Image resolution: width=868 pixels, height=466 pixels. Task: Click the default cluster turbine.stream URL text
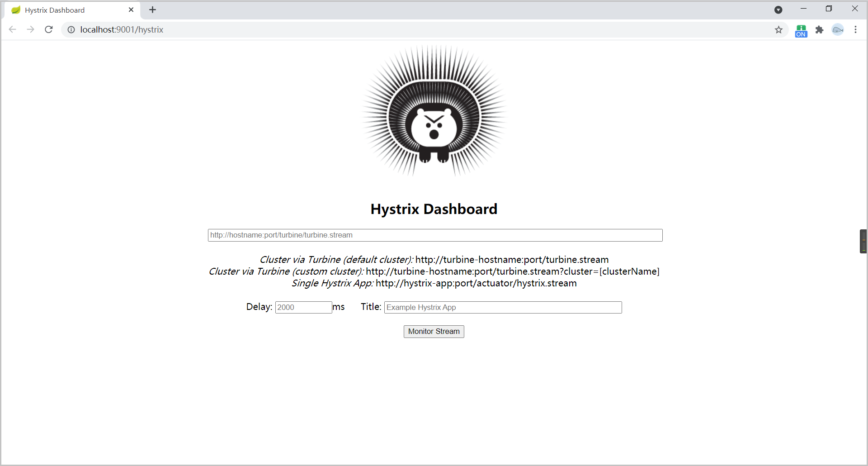click(512, 260)
